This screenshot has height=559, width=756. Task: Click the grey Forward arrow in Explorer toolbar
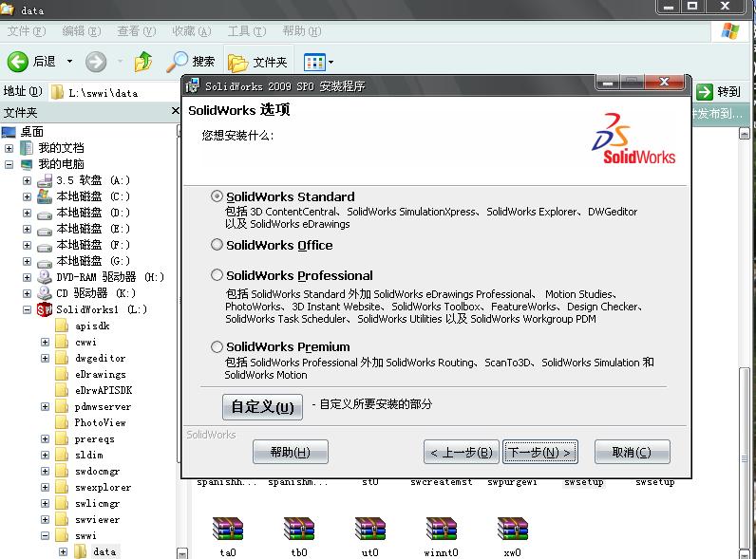(96, 63)
